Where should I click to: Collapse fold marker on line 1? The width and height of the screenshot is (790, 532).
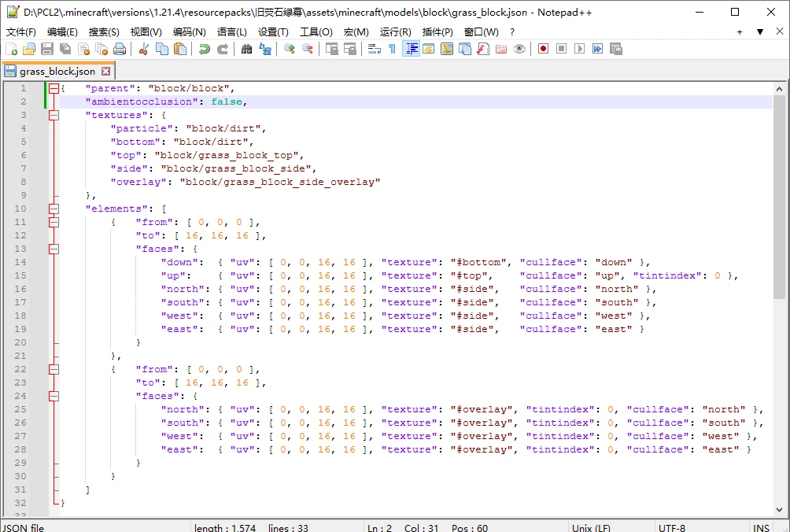click(x=54, y=89)
